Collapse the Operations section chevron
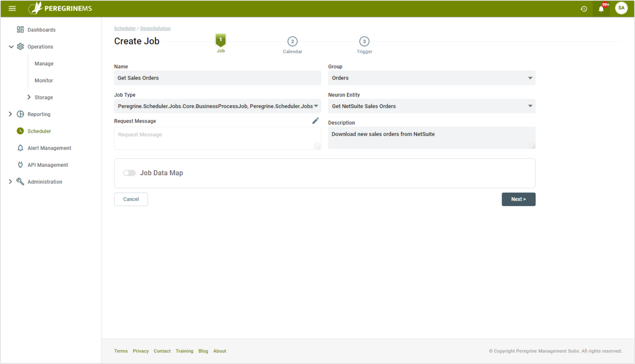The image size is (635, 364). pos(11,47)
